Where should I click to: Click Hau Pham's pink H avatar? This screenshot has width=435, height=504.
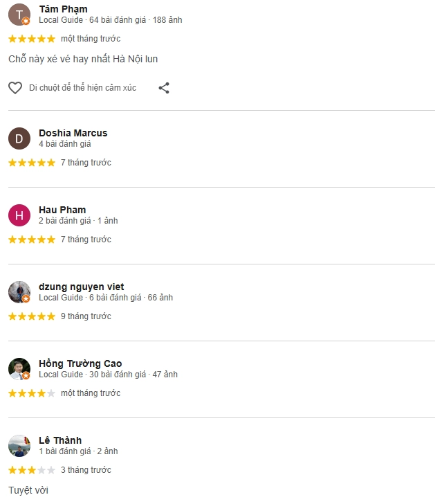(19, 215)
